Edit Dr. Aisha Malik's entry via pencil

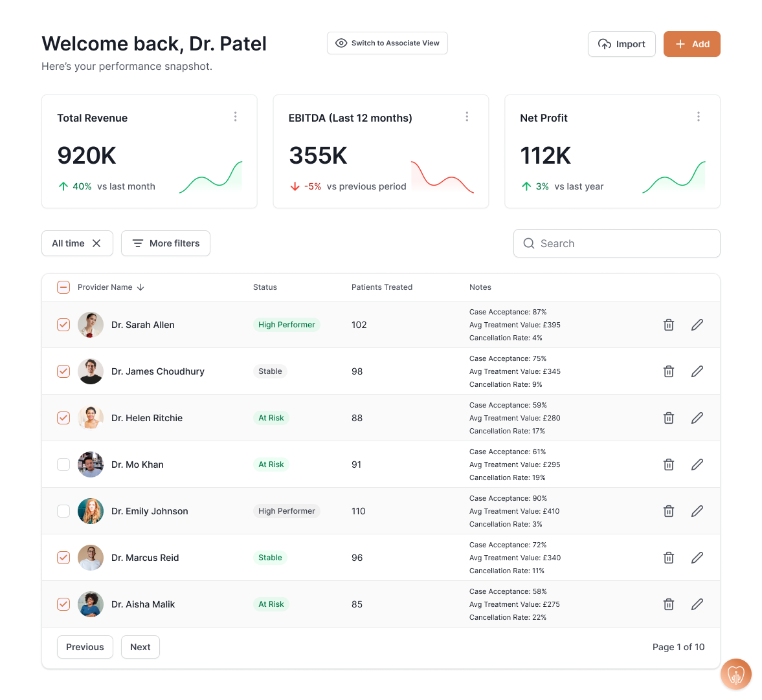tap(697, 604)
